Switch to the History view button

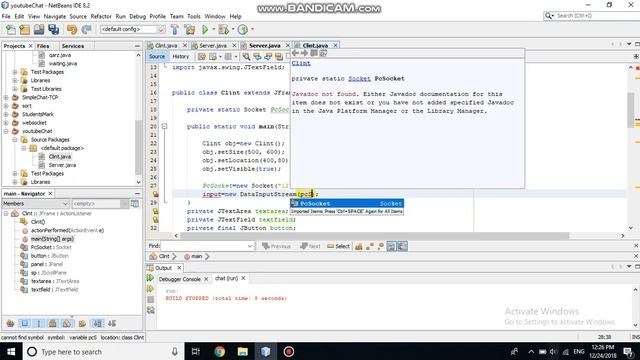[180, 56]
